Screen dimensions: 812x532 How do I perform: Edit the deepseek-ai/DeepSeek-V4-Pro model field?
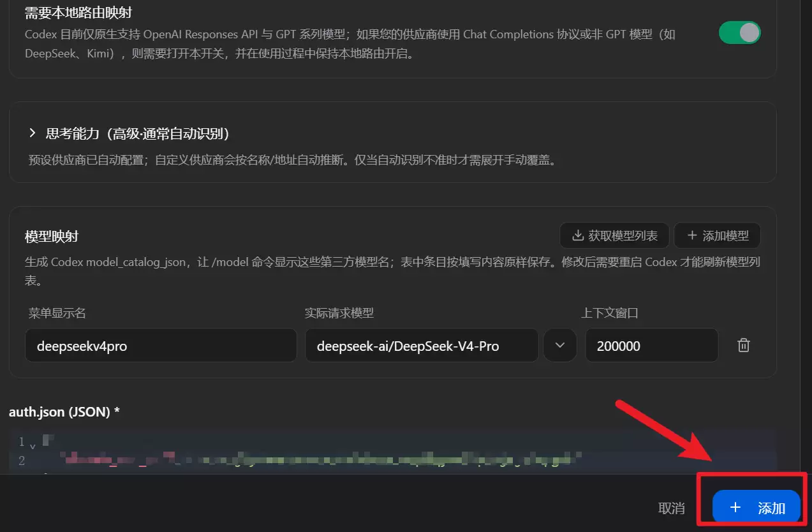click(422, 346)
